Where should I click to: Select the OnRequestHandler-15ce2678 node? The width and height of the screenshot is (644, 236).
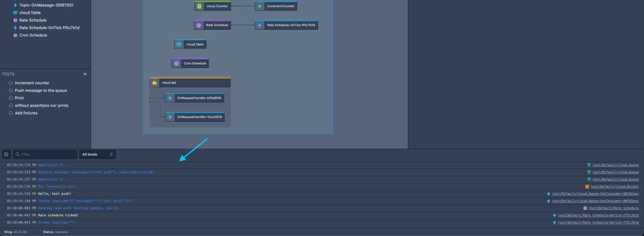(x=199, y=117)
